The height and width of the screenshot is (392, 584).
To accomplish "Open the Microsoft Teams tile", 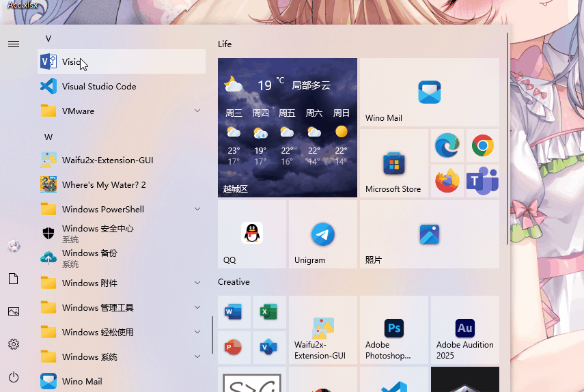I will [x=482, y=181].
